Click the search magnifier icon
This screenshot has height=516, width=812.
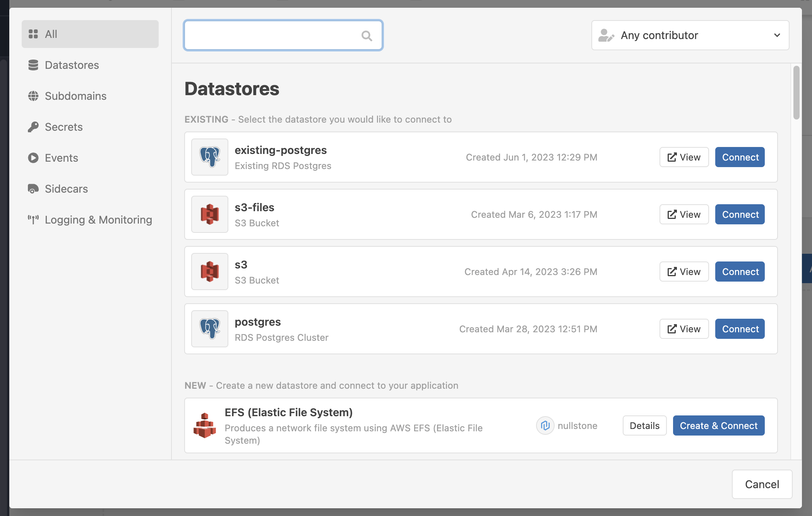click(x=367, y=35)
